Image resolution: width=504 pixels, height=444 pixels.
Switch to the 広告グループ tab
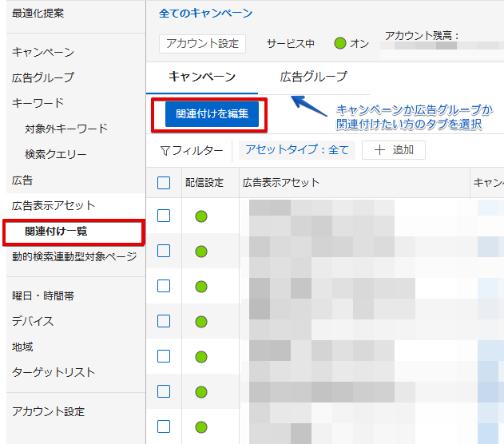(x=313, y=77)
